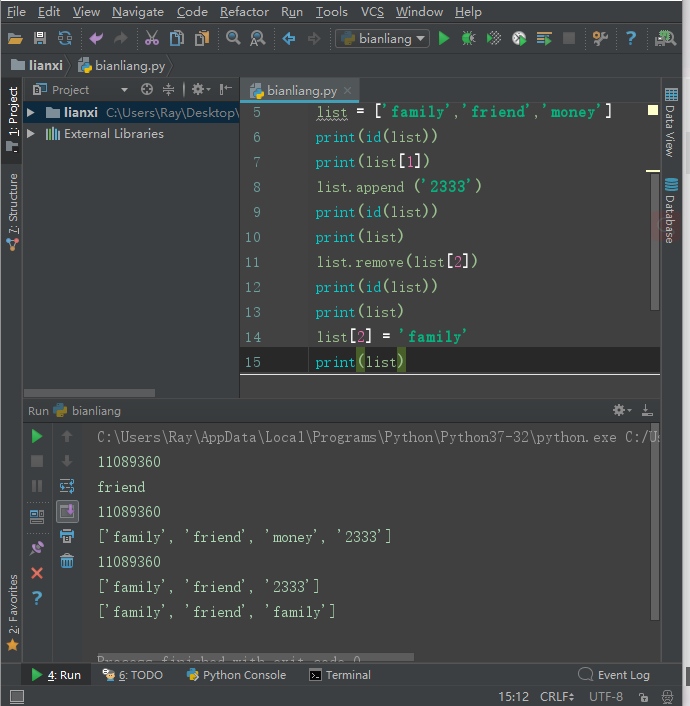Viewport: 690px width, 706px height.
Task: Click the Profile run icon
Action: pyautogui.click(x=519, y=39)
